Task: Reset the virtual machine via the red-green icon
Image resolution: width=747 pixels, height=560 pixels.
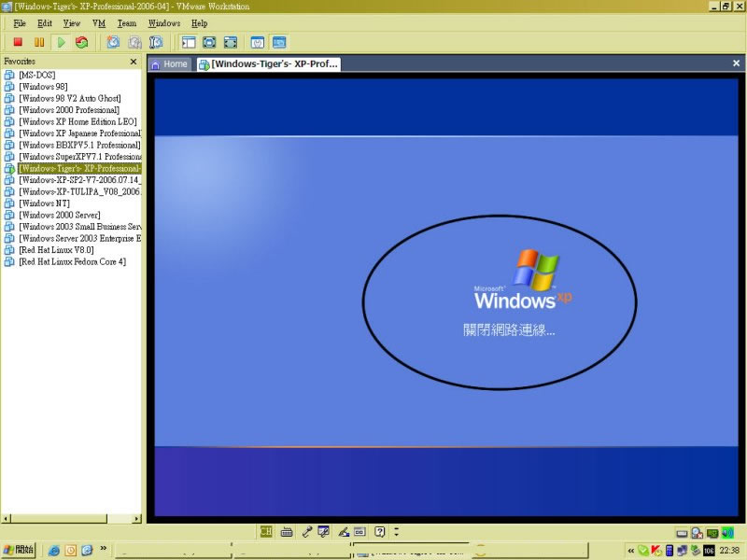Action: tap(82, 42)
